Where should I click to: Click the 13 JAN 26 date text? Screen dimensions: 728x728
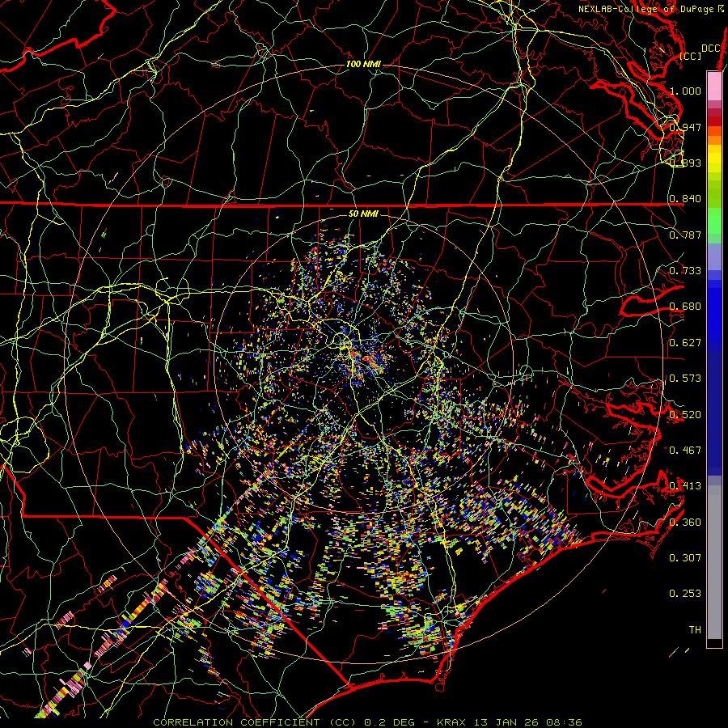click(506, 722)
